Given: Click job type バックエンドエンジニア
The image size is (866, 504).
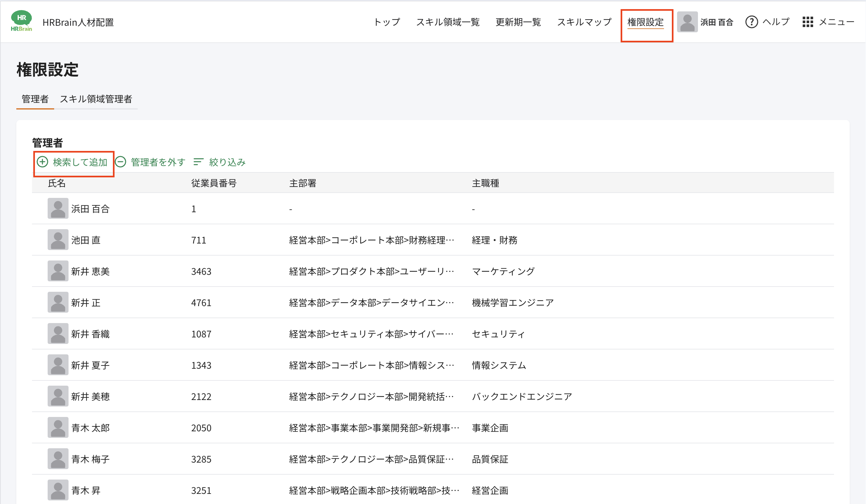Looking at the screenshot, I should (522, 396).
